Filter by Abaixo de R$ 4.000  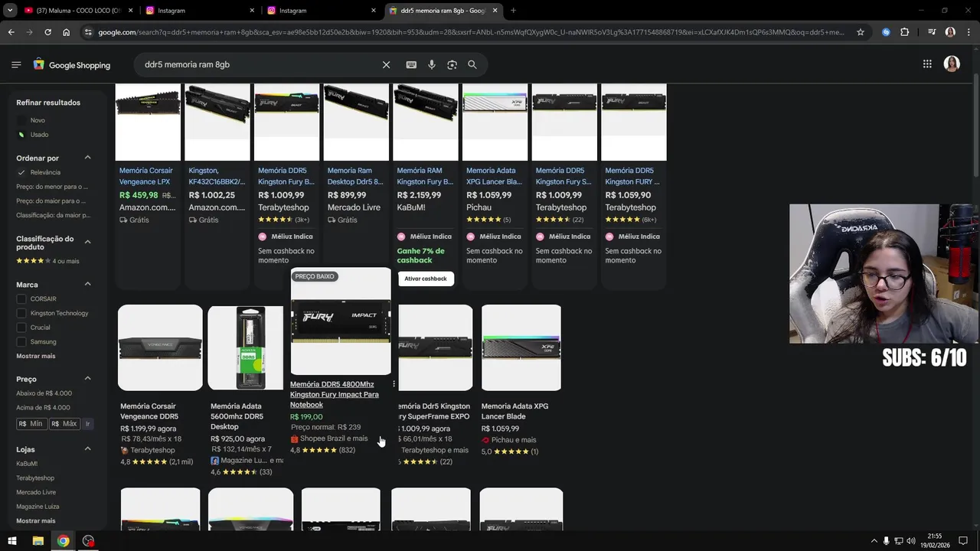point(44,393)
